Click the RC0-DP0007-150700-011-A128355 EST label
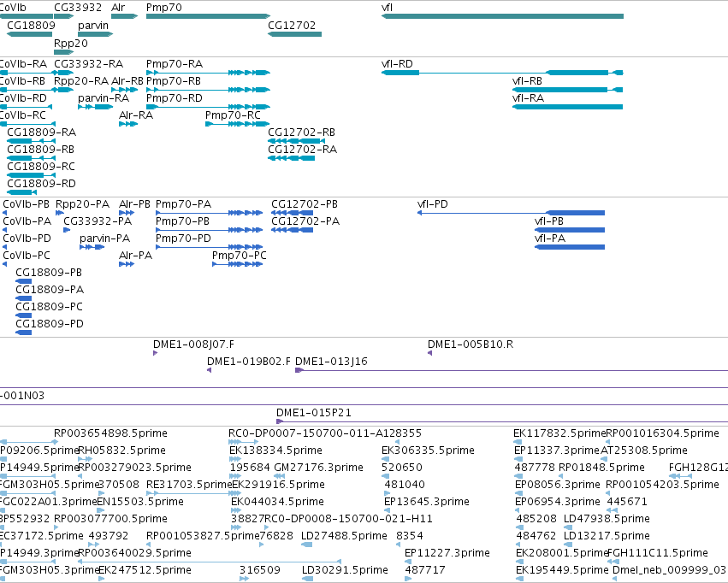This screenshot has height=583, width=728. pos(325,433)
